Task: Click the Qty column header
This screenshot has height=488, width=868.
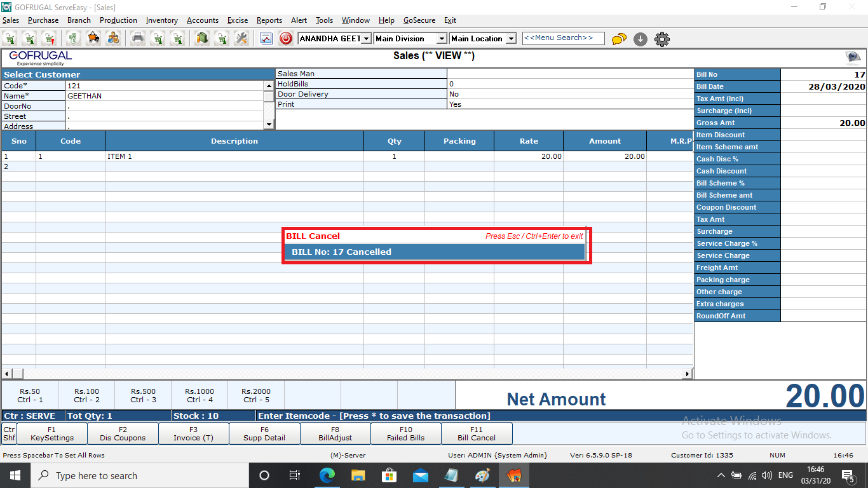Action: (395, 141)
